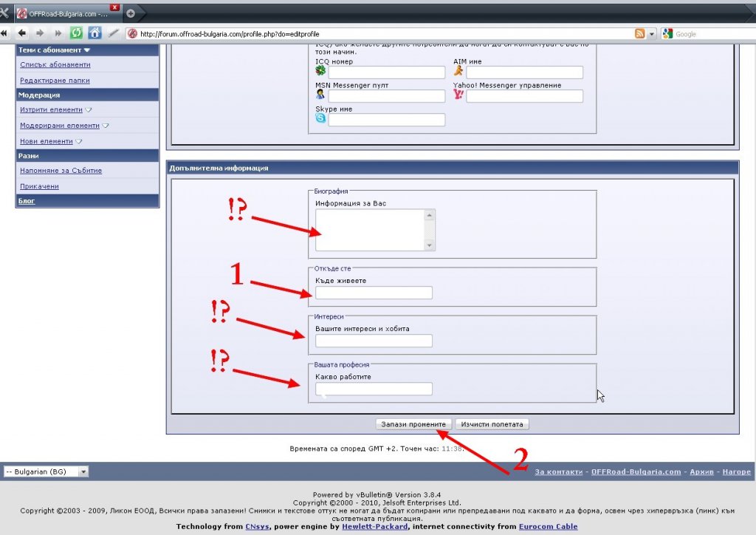
Task: Click the Google search engine icon
Action: tap(667, 33)
